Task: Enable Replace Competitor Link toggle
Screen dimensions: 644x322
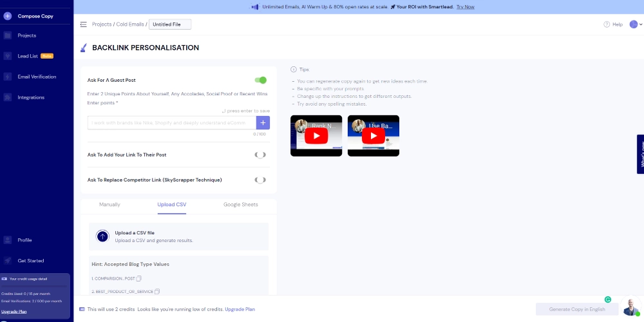Action: (260, 180)
